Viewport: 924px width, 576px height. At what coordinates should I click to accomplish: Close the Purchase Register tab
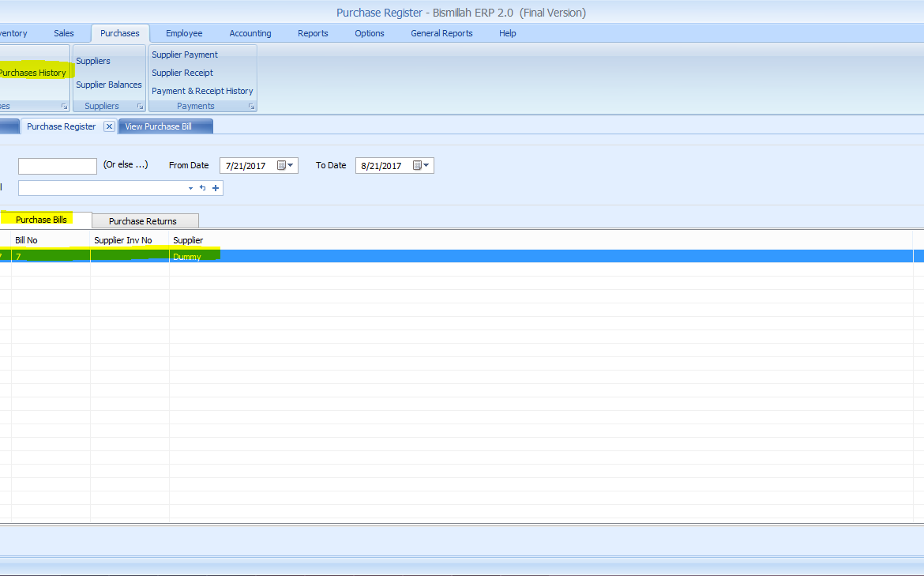(x=109, y=126)
